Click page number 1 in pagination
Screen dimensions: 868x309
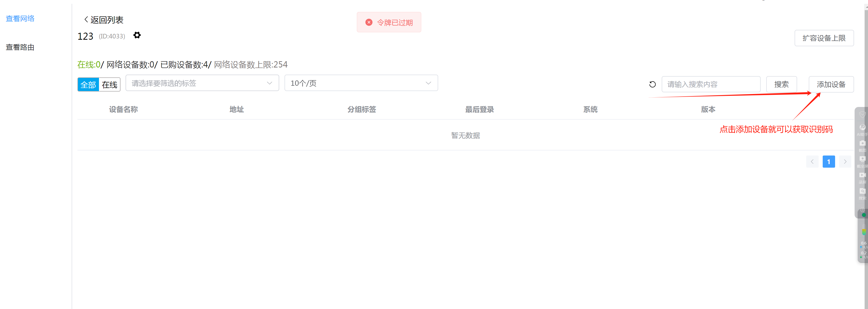point(829,162)
